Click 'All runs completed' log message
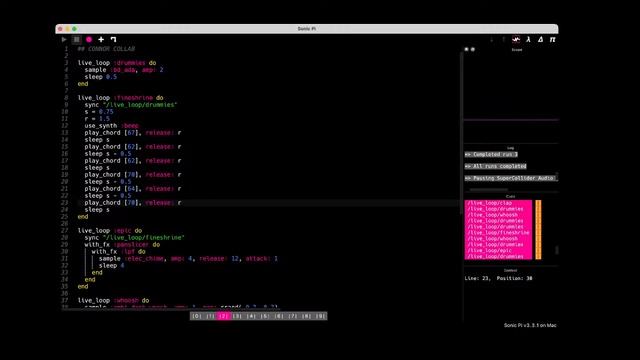Viewport: 640px width, 360px height. coord(496,166)
